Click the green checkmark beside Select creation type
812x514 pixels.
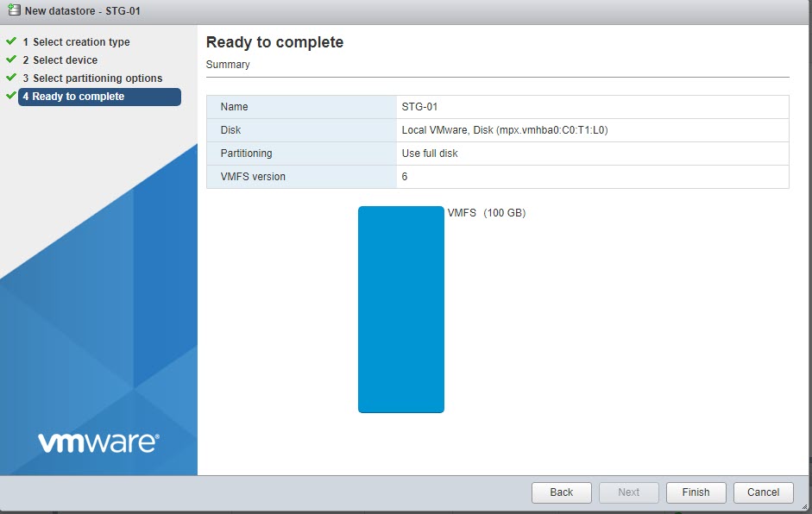pos(11,41)
